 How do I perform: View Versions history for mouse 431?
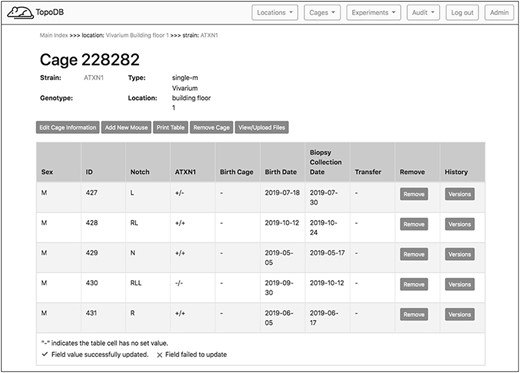click(460, 314)
